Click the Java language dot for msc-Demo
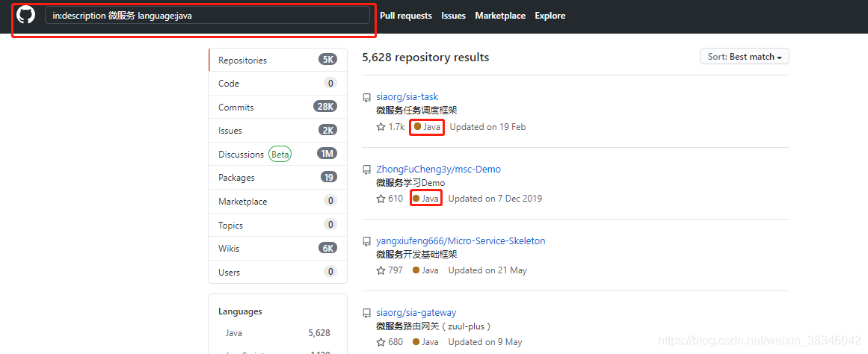Image resolution: width=868 pixels, height=354 pixels. [416, 199]
